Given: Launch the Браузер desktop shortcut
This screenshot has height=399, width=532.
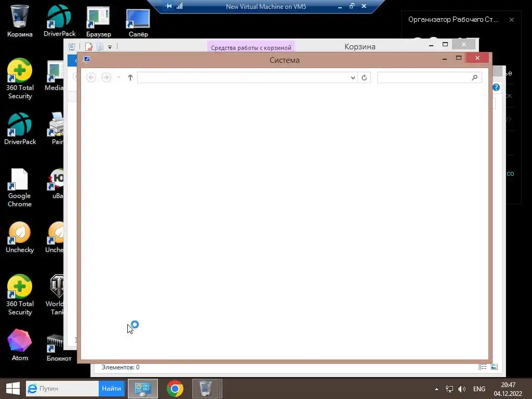Looking at the screenshot, I should (x=98, y=21).
